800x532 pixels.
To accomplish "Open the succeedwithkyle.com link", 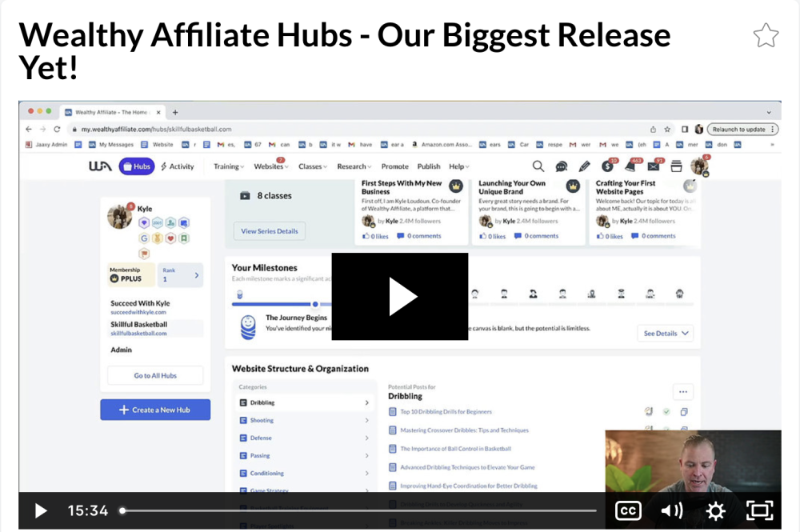I will tap(138, 312).
